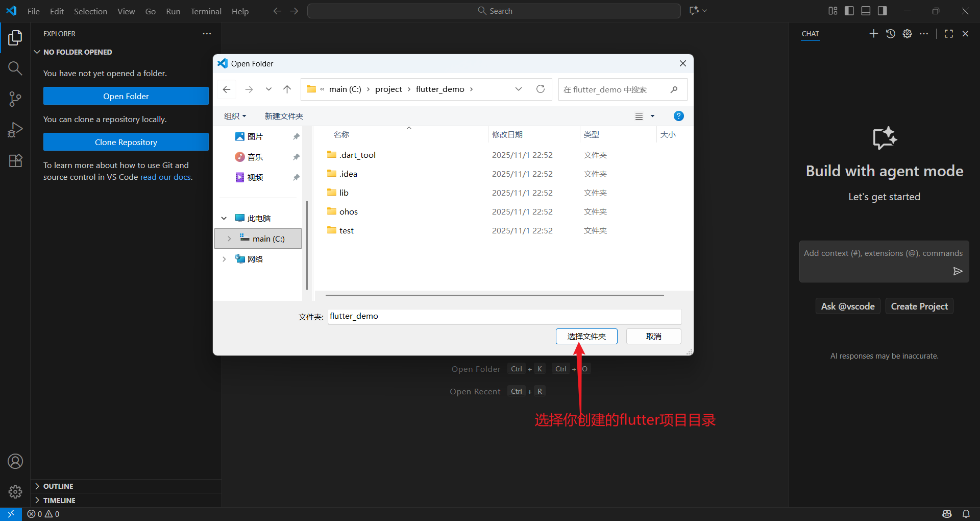Click the navigation pane vertical scrollbar

pos(307,245)
